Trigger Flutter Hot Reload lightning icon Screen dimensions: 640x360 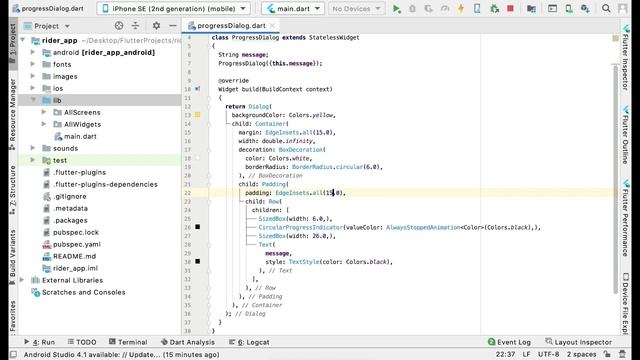[x=461, y=9]
